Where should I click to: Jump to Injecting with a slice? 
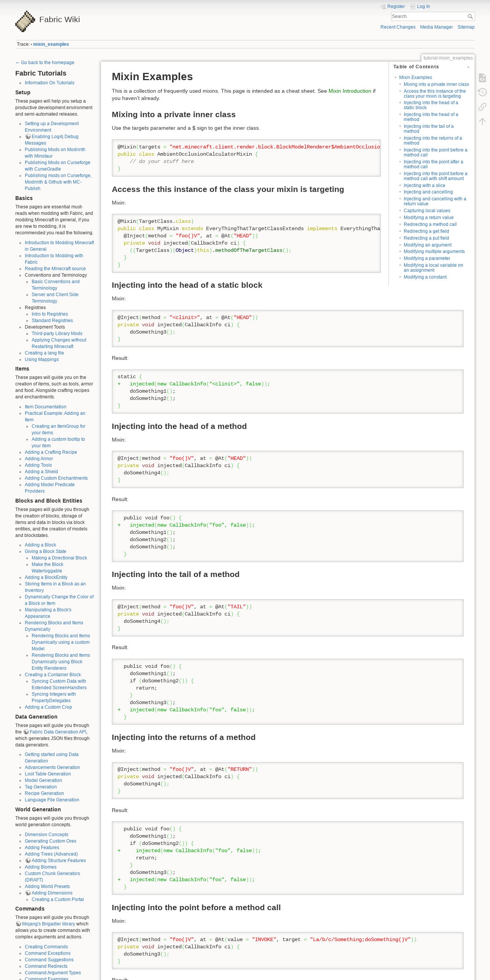424,185
